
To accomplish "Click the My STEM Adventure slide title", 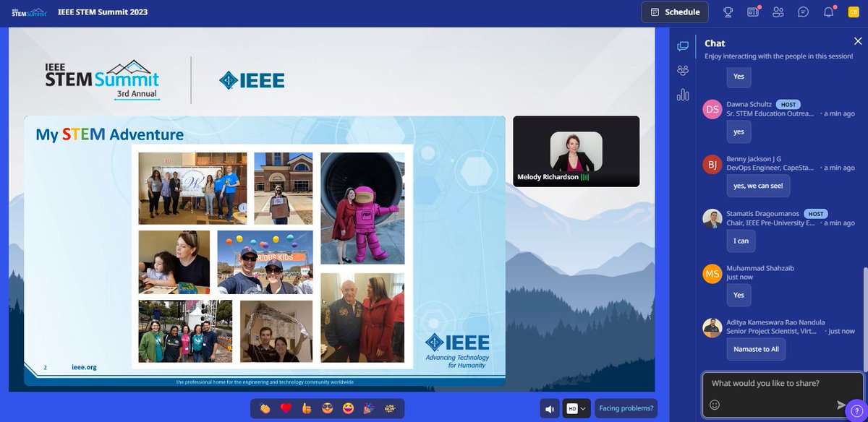I will [109, 134].
